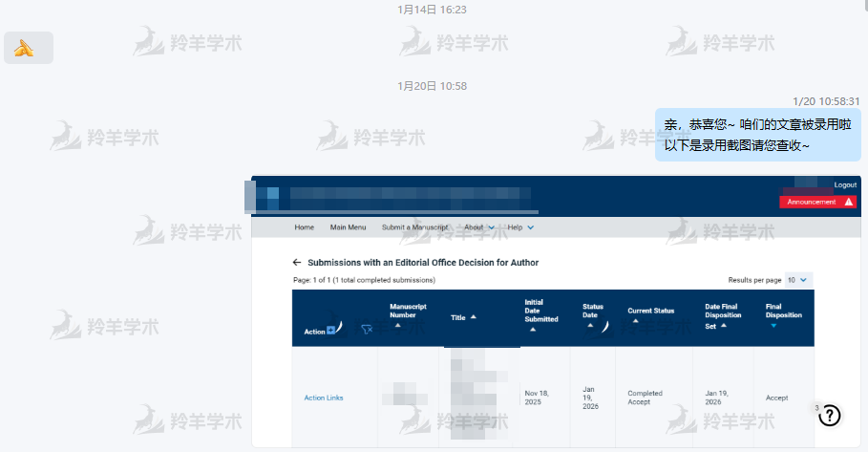
Task: Click the plus icon next to Action
Action: pos(331,331)
